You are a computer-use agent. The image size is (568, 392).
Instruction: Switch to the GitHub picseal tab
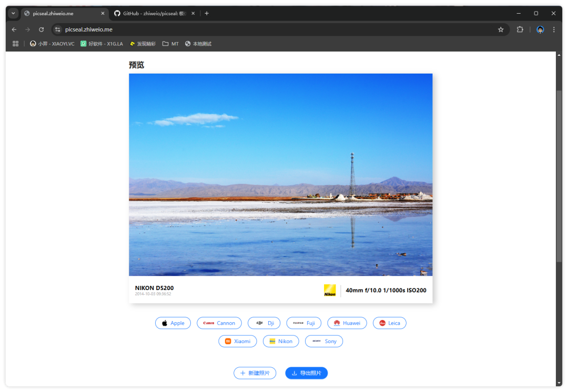154,13
